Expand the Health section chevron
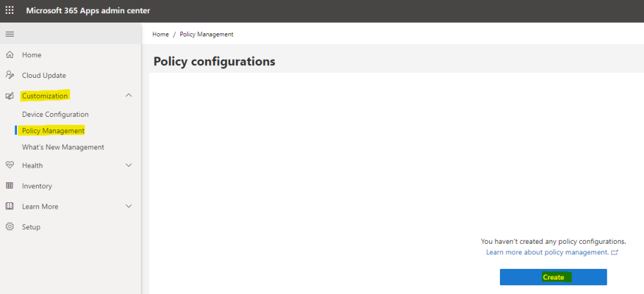 coord(128,165)
